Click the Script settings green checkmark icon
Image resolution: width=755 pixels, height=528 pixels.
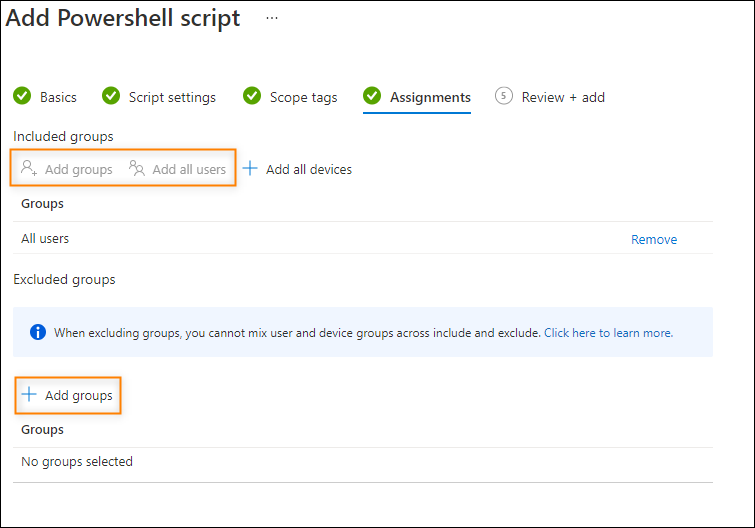pos(111,96)
